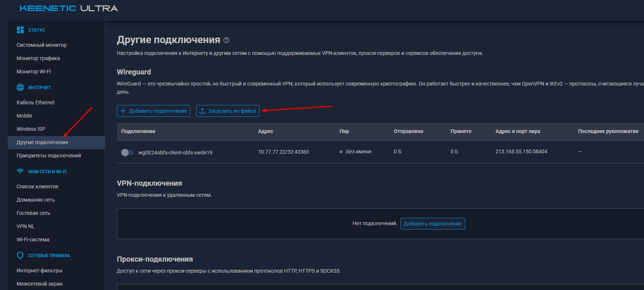Image resolution: width=644 pixels, height=290 pixels.
Task: Open 'Список клиентов' in sidebar
Action: (37, 186)
